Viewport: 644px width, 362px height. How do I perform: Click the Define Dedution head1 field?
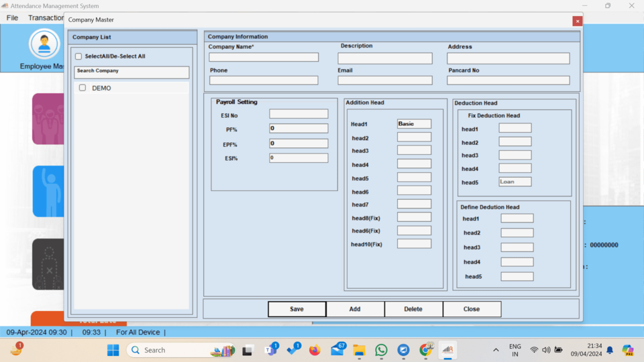coord(517,219)
